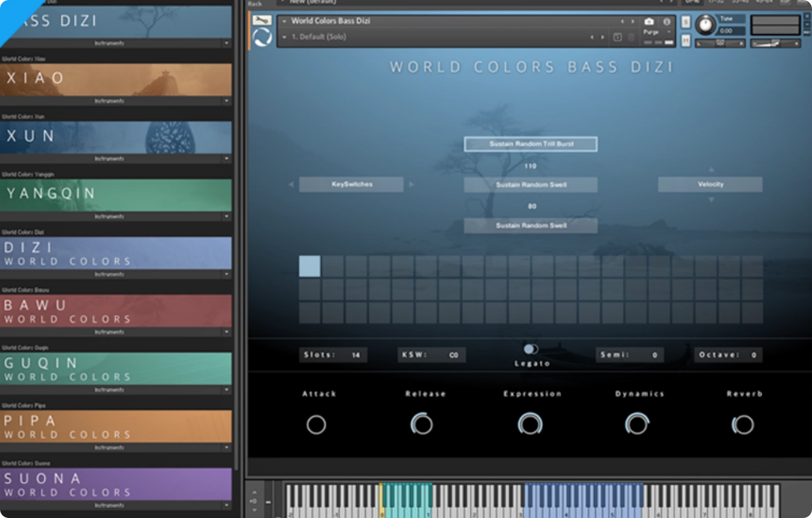Click the circular instrument logo icon

[x=262, y=38]
